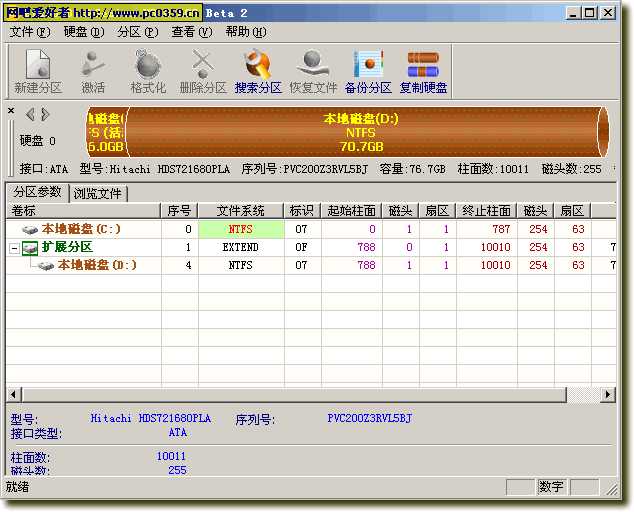The width and height of the screenshot is (634, 512).
Task: Collapse the 扩展分区 tree node
Action: pos(14,248)
